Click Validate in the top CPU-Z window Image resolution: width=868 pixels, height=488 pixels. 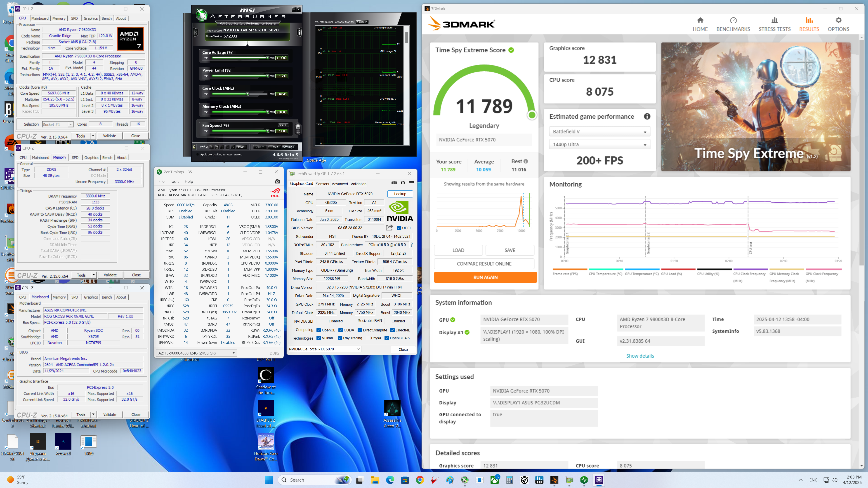[109, 136]
